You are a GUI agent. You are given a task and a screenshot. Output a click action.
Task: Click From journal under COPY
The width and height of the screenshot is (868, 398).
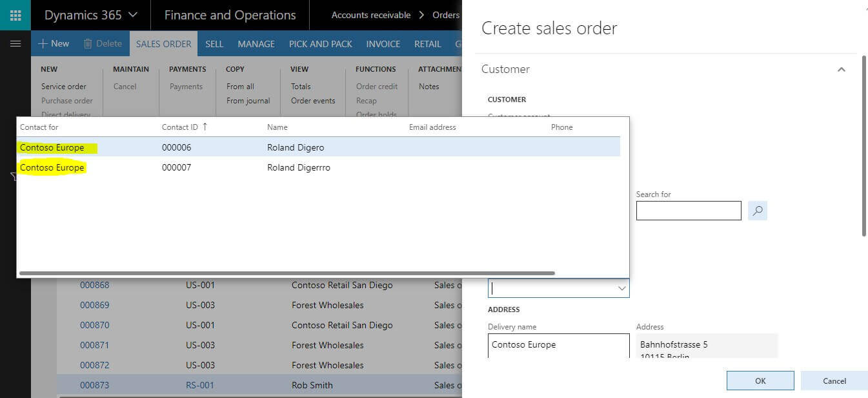[248, 101]
